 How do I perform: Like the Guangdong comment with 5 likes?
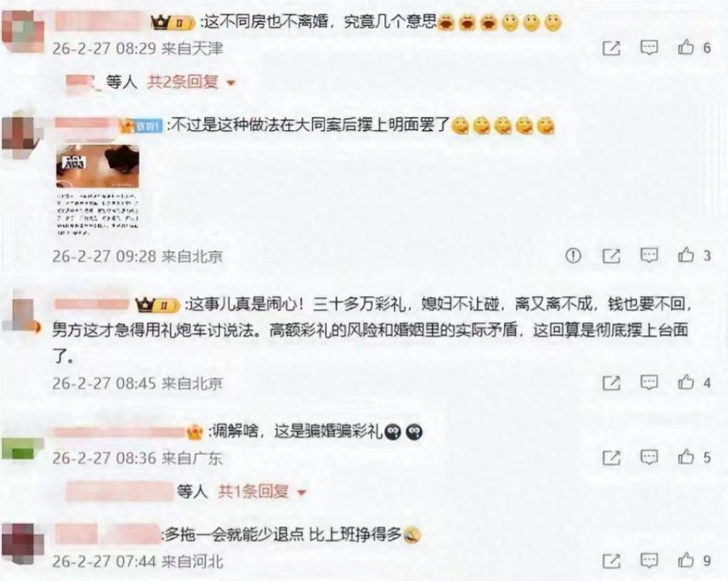686,457
